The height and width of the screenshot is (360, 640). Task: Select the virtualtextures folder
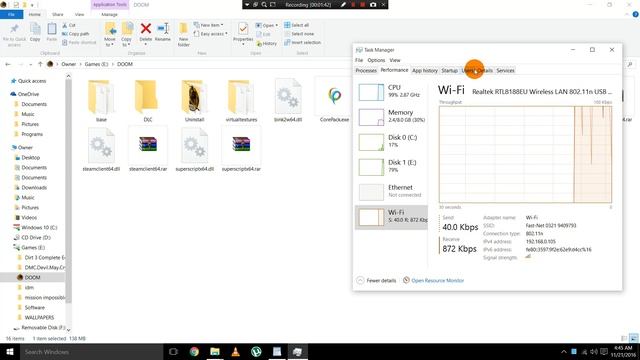(x=241, y=101)
